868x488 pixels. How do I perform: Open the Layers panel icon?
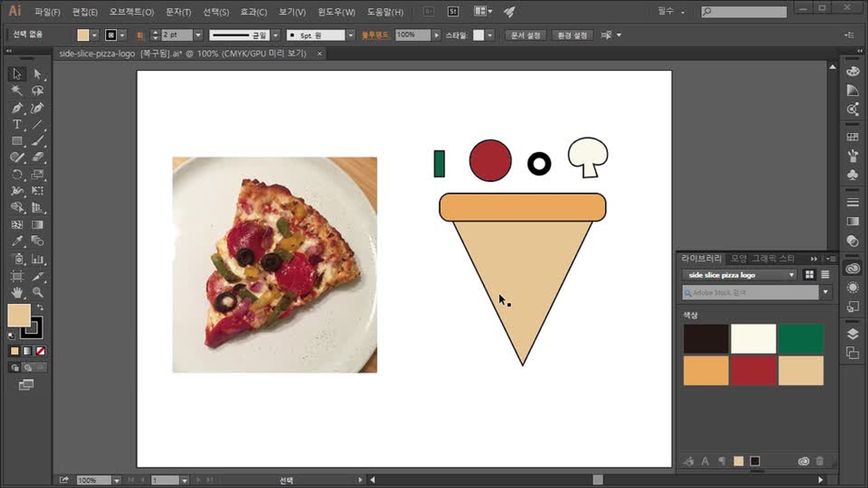pyautogui.click(x=853, y=334)
